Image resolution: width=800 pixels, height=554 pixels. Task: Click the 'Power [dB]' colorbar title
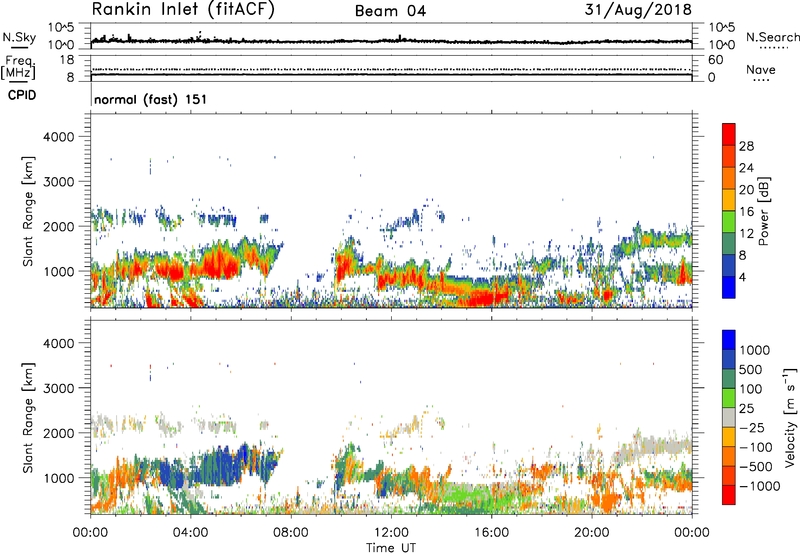763,211
